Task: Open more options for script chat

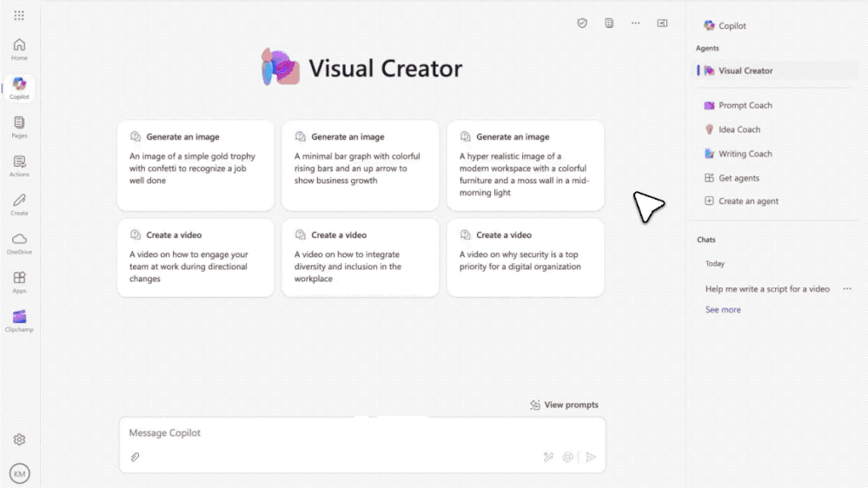Action: coord(847,289)
